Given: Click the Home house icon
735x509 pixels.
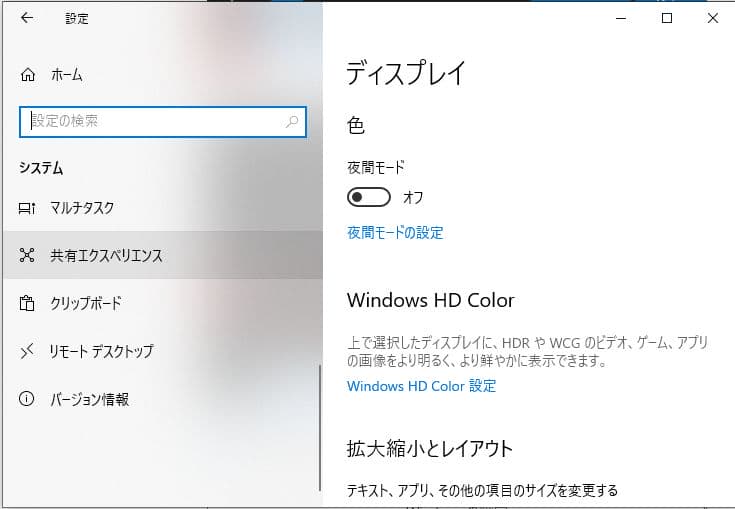Looking at the screenshot, I should (28, 75).
